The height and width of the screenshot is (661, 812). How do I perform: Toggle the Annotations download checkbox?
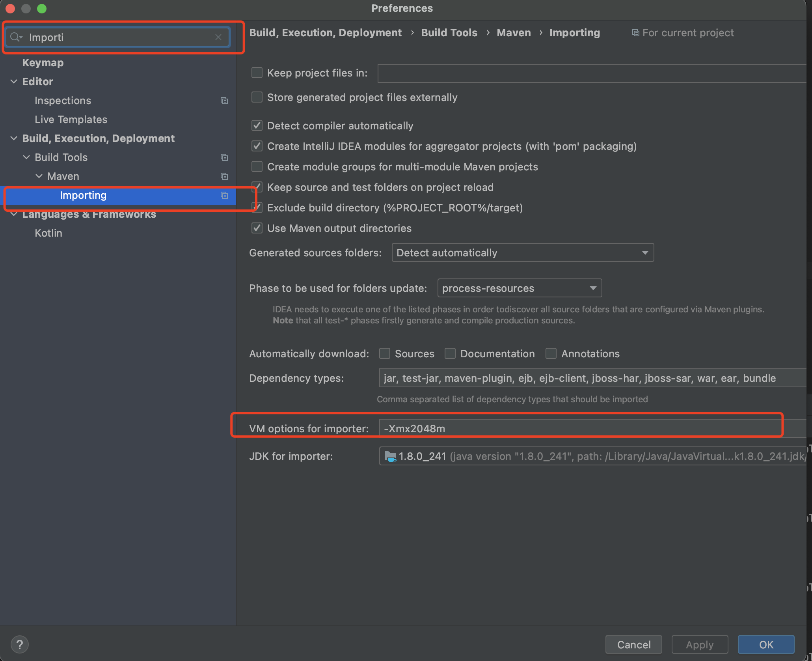[x=551, y=353]
